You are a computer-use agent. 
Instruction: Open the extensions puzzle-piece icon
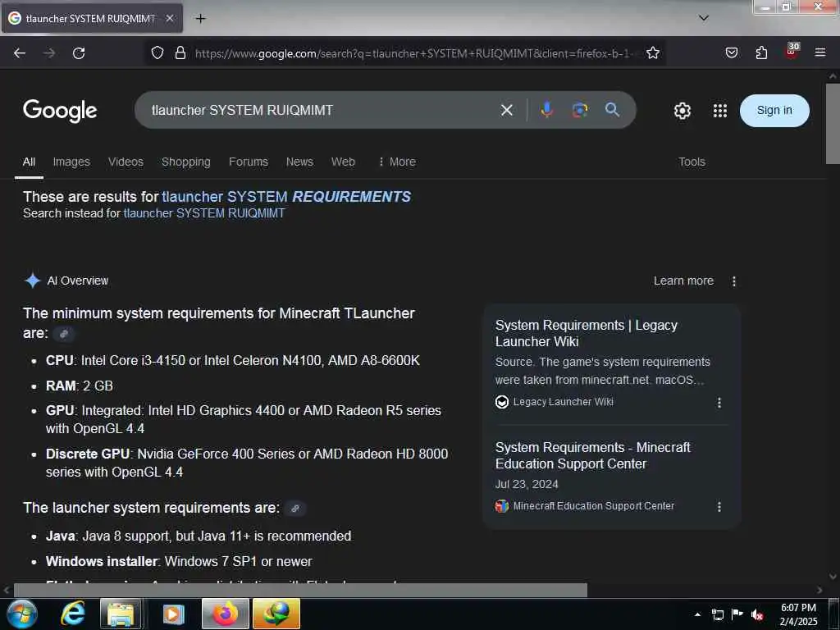coord(761,53)
